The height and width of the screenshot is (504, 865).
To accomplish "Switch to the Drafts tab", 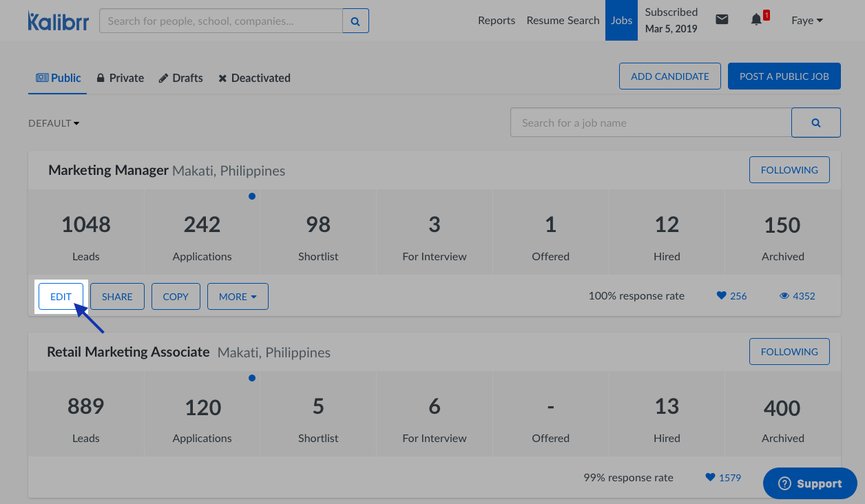I will [x=180, y=78].
